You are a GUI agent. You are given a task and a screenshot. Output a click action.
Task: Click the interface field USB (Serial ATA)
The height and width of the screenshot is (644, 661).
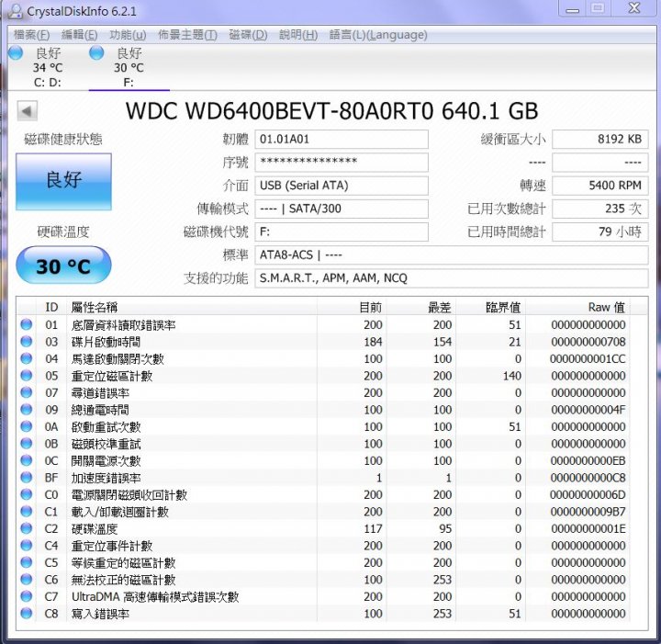342,186
